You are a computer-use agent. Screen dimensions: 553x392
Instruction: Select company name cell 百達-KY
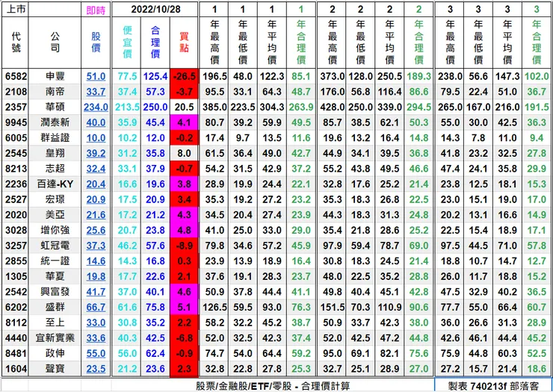[55, 184]
